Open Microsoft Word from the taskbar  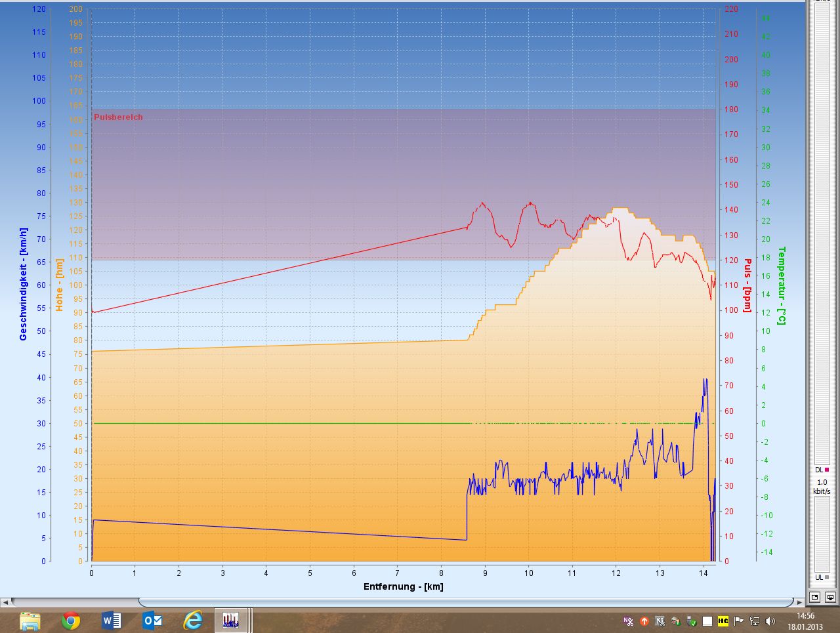(x=112, y=620)
